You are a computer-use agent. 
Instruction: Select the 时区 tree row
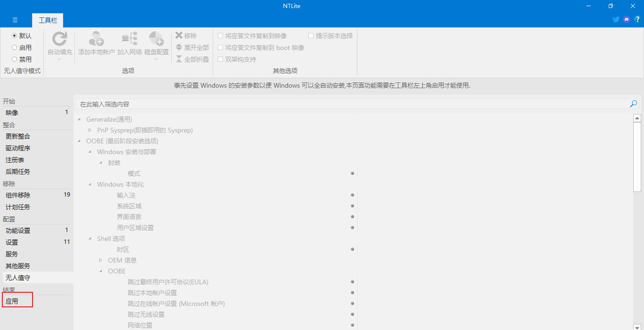point(123,249)
